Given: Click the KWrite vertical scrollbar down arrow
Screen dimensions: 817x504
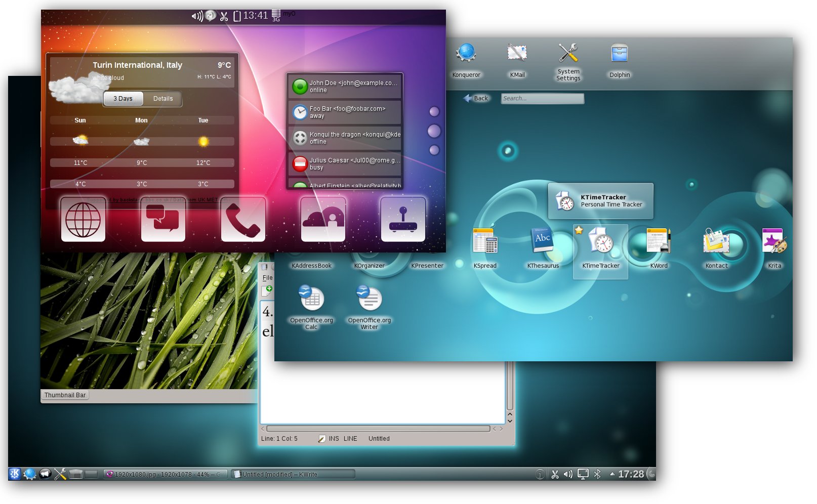Looking at the screenshot, I should pyautogui.click(x=510, y=421).
